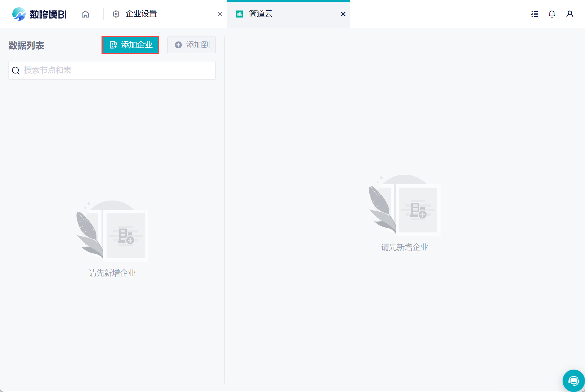The height and width of the screenshot is (392, 585).
Task: Click the search magnifier icon
Action: tap(16, 71)
